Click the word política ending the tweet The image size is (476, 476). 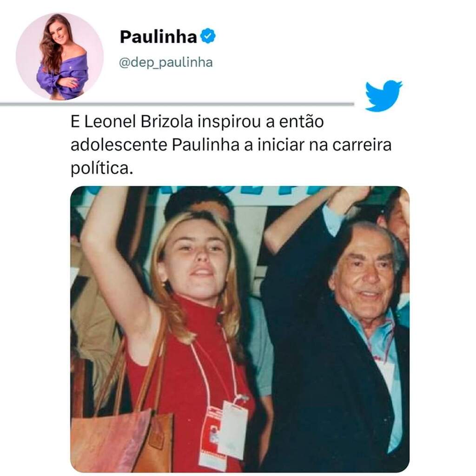(102, 168)
